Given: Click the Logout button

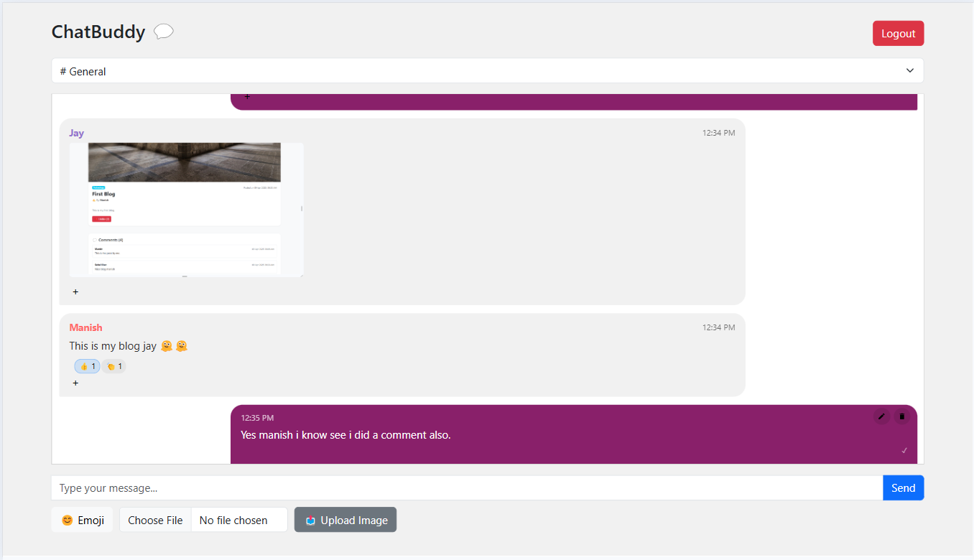Looking at the screenshot, I should 898,33.
